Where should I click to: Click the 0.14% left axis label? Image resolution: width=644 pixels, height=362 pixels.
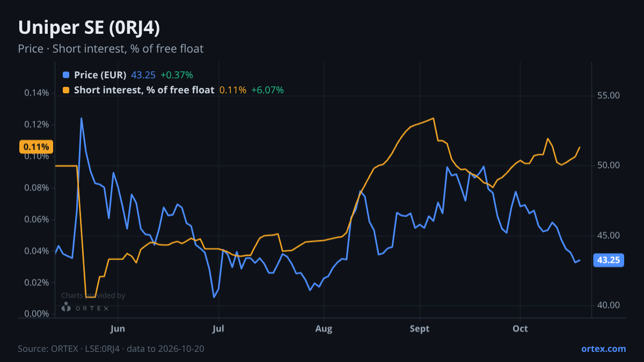pos(36,93)
